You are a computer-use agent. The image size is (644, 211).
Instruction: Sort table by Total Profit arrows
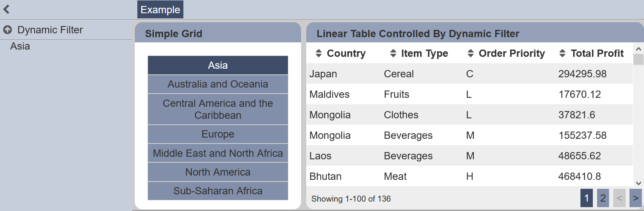click(563, 53)
